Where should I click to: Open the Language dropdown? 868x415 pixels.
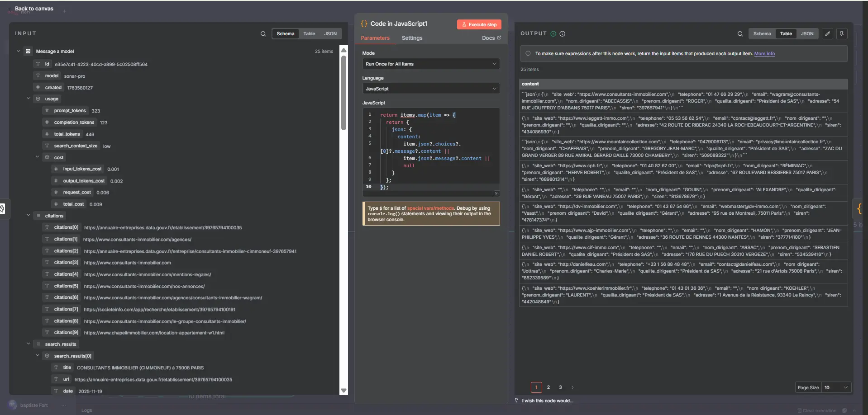pos(431,89)
